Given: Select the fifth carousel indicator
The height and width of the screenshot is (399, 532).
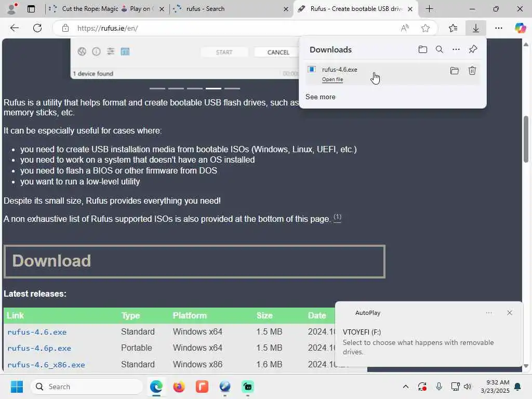Looking at the screenshot, I should pyautogui.click(x=232, y=88).
